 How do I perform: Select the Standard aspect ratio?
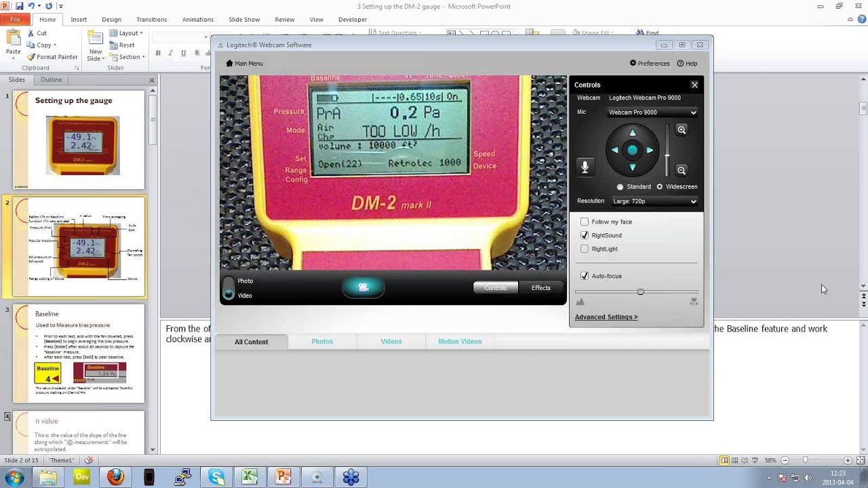click(620, 186)
